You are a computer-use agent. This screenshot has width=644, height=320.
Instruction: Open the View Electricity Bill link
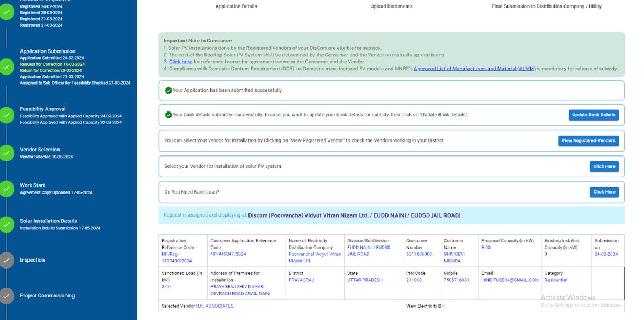point(426,306)
